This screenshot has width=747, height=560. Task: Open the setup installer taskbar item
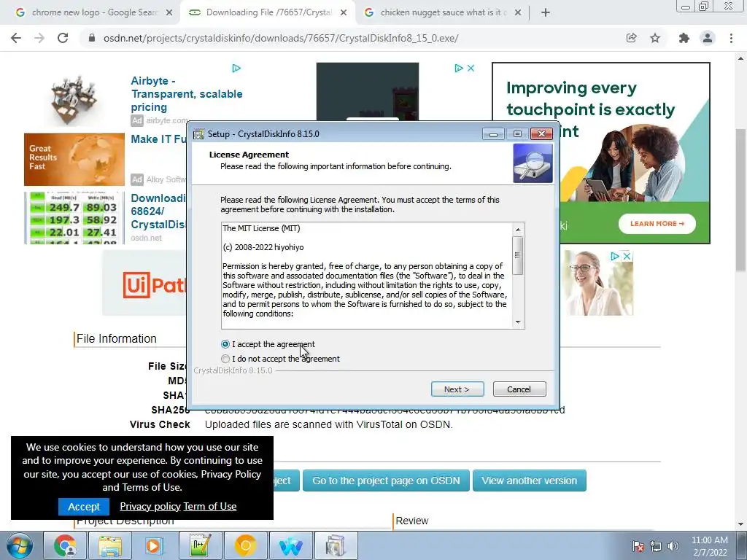click(336, 545)
